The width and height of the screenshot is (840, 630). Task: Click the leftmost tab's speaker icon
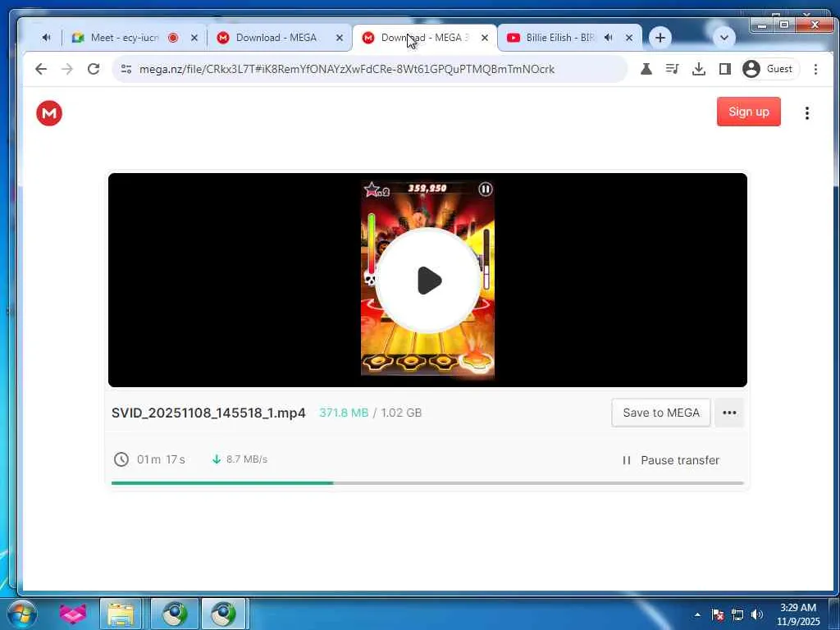click(x=47, y=38)
